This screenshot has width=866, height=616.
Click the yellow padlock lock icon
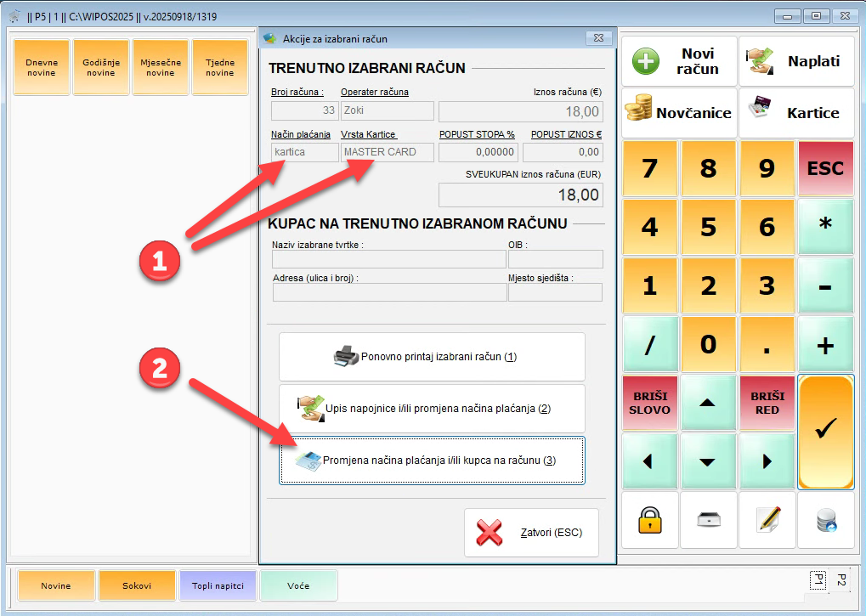coord(650,520)
